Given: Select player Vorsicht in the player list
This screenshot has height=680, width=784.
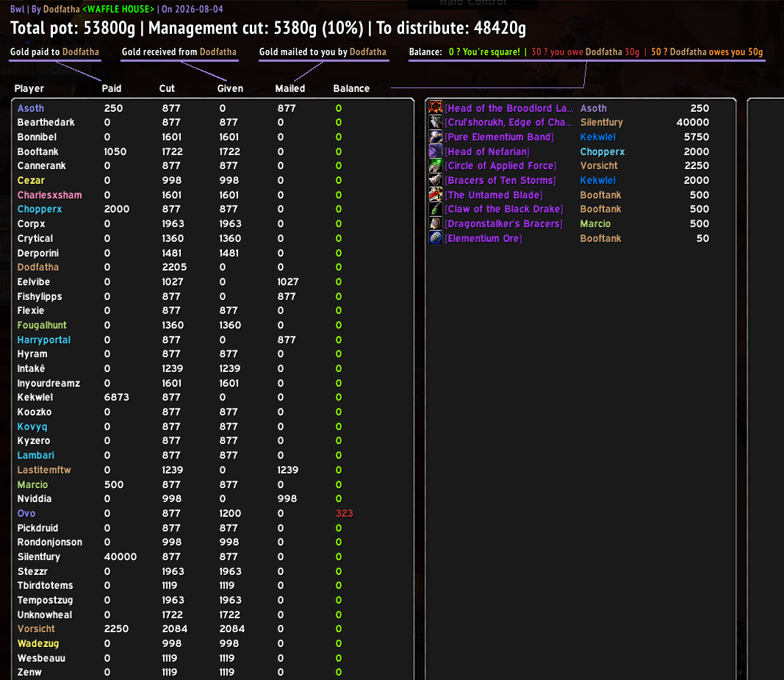Looking at the screenshot, I should click(36, 629).
